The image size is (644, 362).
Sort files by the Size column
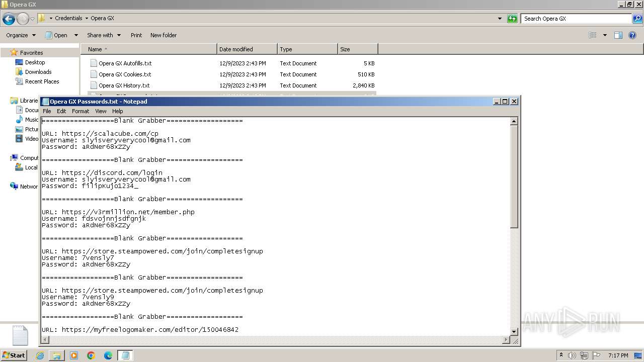pos(358,49)
